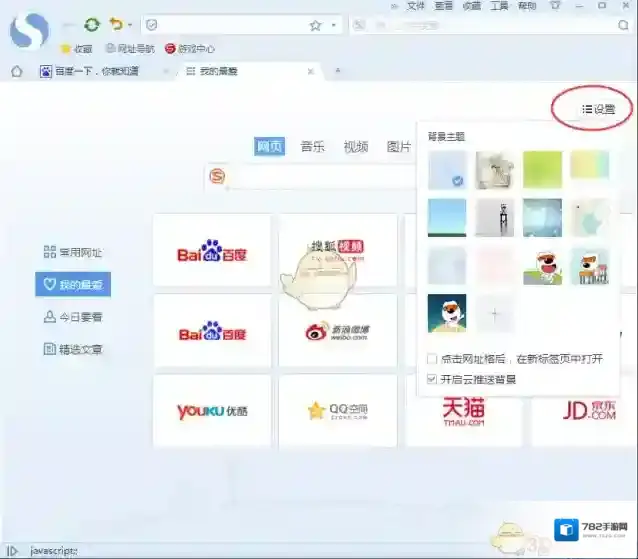Click the orange undo/restore arrow icon

coord(116,24)
